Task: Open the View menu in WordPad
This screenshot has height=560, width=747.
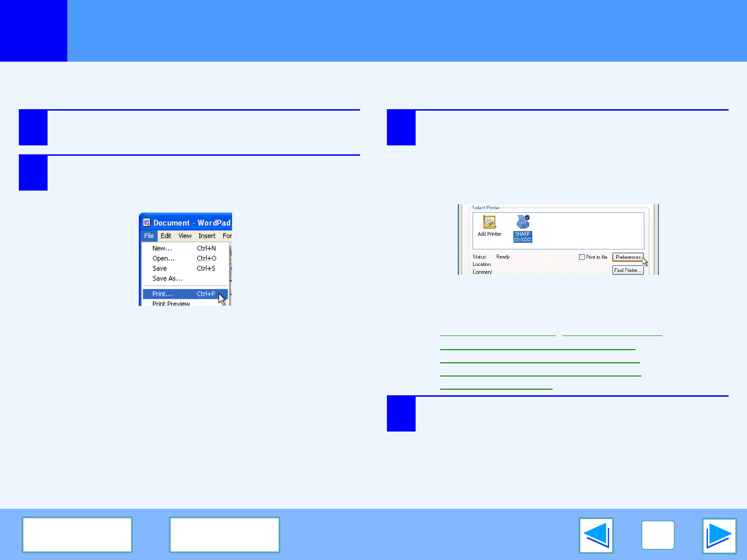Action: pos(185,236)
